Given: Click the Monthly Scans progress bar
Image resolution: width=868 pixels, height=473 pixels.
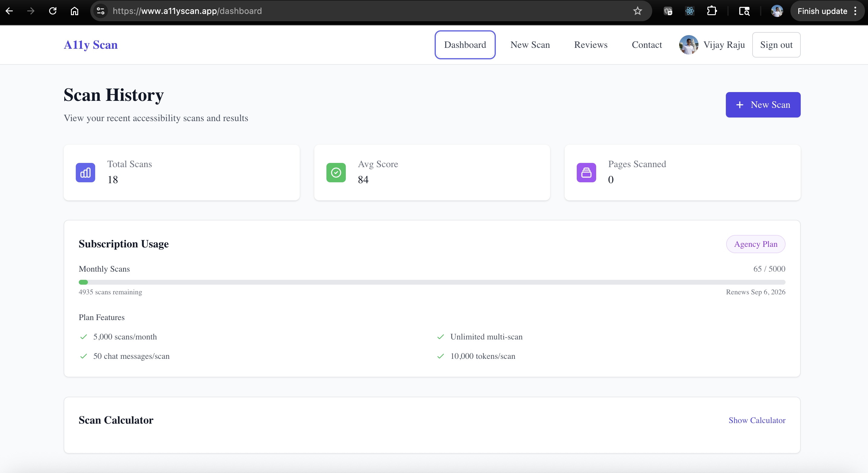Looking at the screenshot, I should (x=432, y=282).
